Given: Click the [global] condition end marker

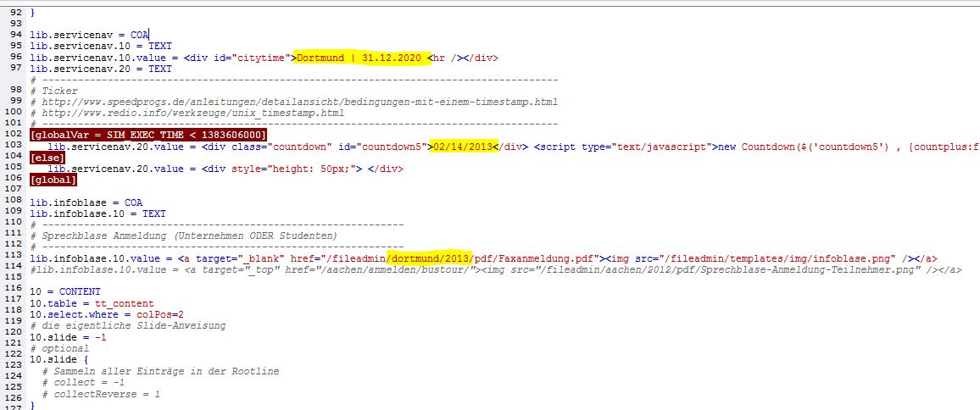Looking at the screenshot, I should pyautogui.click(x=53, y=180).
